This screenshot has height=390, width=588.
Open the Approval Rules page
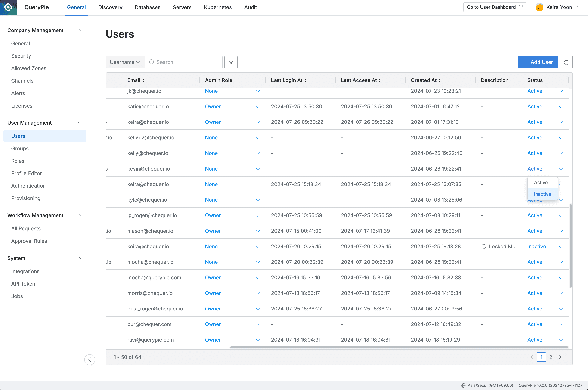pos(29,241)
